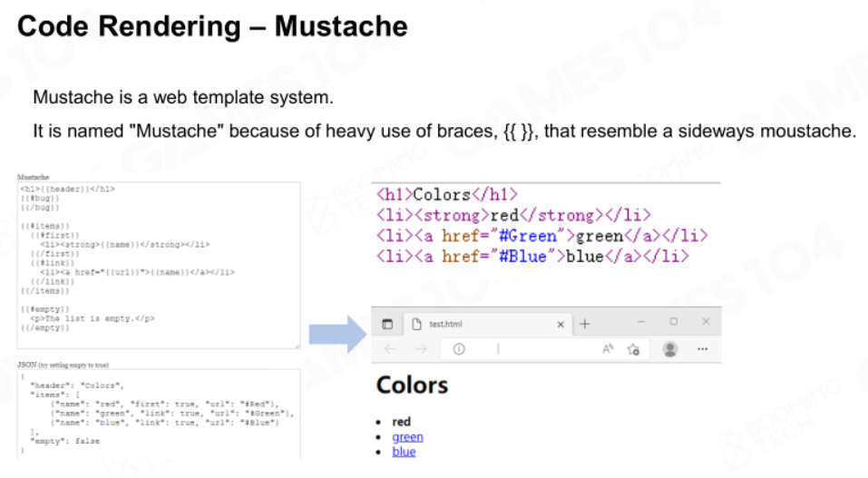This screenshot has width=868, height=478.
Task: Click the <strong>red</strong> source line
Action: click(513, 215)
